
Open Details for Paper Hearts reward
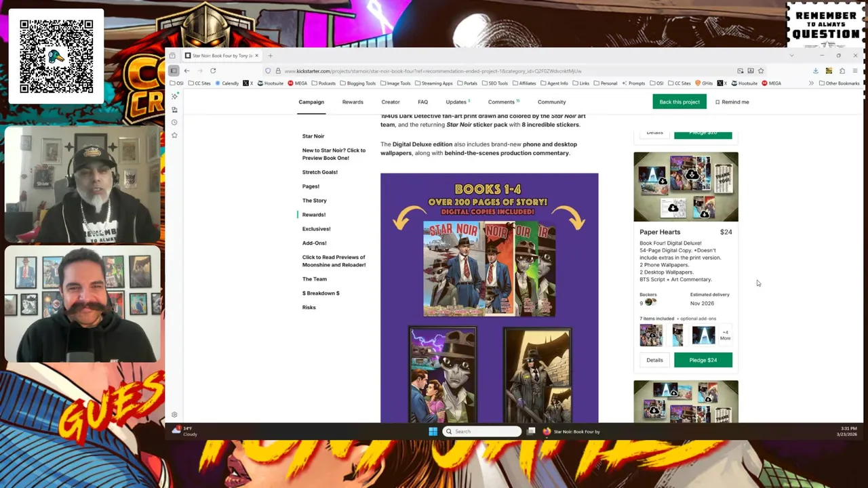(x=654, y=360)
